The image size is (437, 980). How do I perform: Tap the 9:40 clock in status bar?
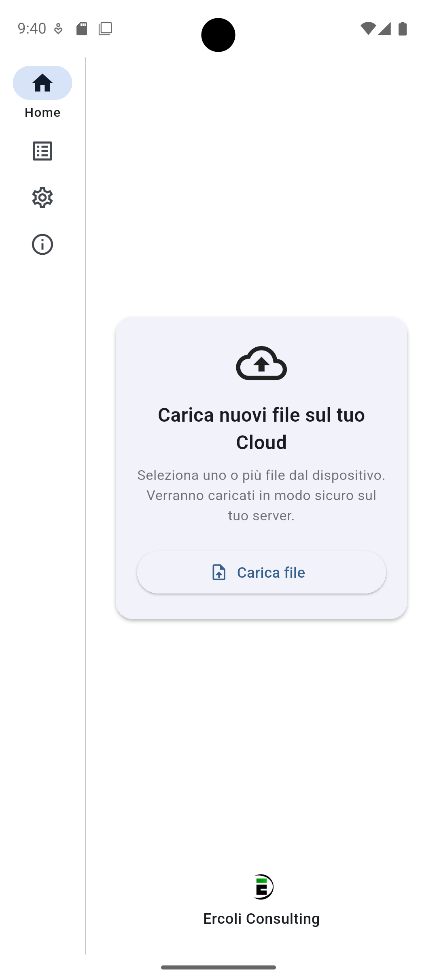(x=32, y=29)
